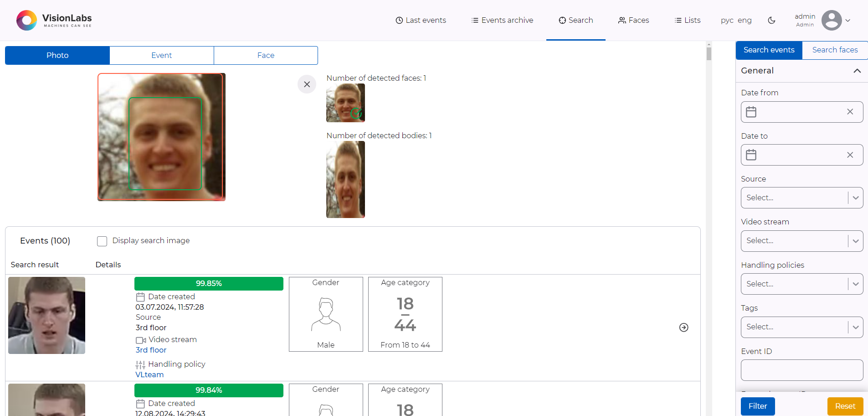Click the handling policy sliders icon
Screen dimensions: 868x416
tap(140, 364)
